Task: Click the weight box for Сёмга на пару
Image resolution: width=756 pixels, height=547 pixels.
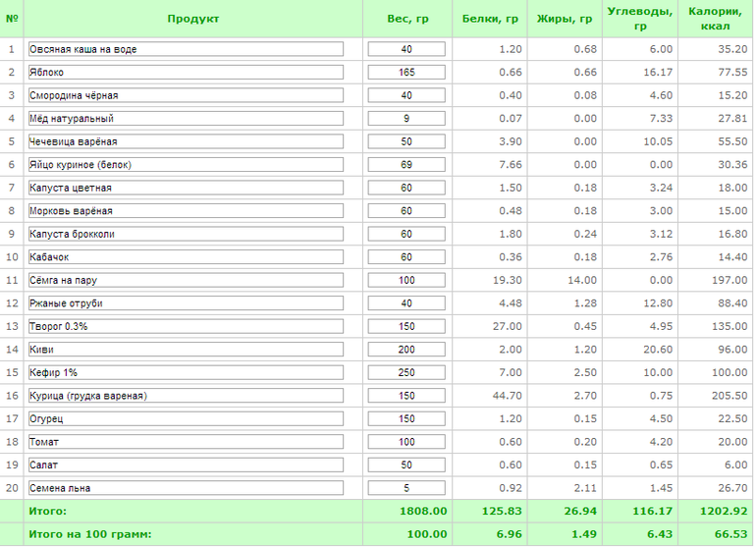Action: click(406, 280)
